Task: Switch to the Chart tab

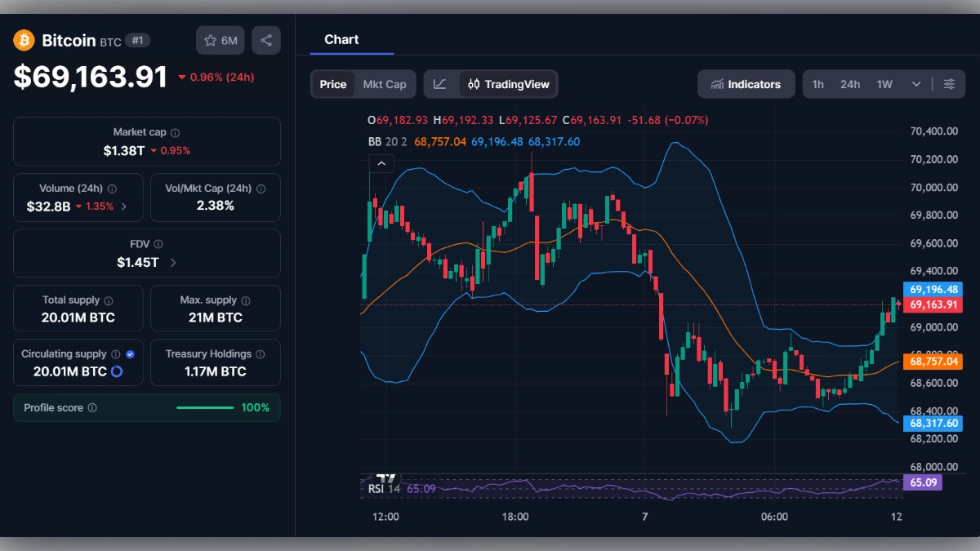Action: pyautogui.click(x=341, y=39)
